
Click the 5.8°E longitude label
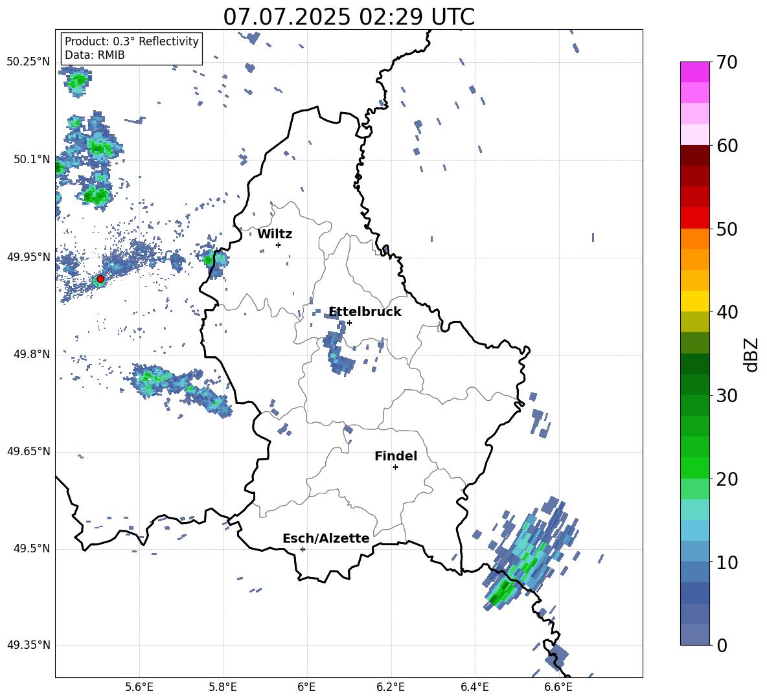tap(223, 687)
